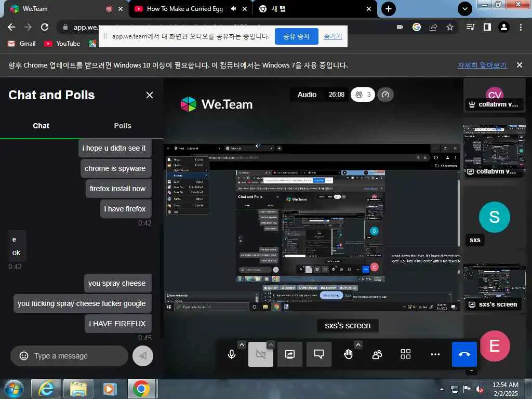532x399 pixels.
Task: Open the emoji picker in message box
Action: 24,356
